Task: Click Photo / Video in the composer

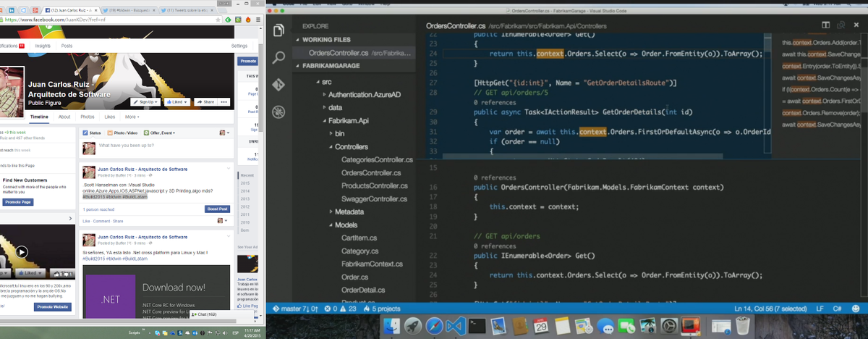Action: pyautogui.click(x=122, y=133)
